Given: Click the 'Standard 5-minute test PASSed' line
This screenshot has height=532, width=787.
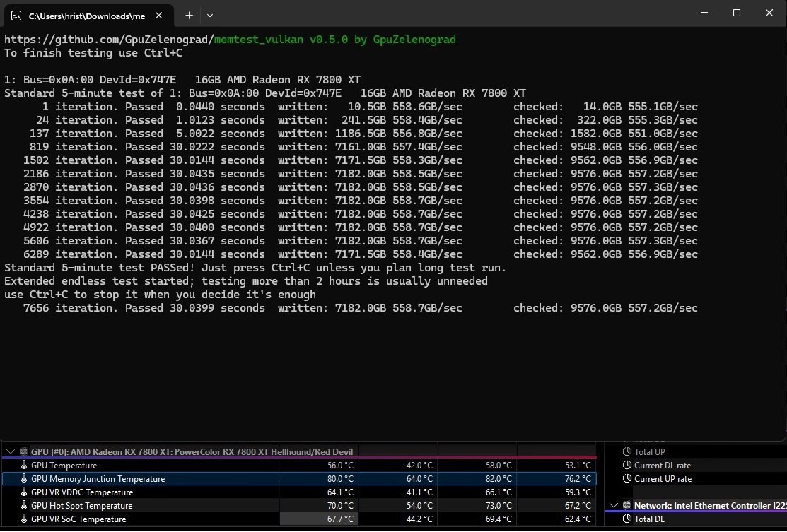Looking at the screenshot, I should (255, 268).
